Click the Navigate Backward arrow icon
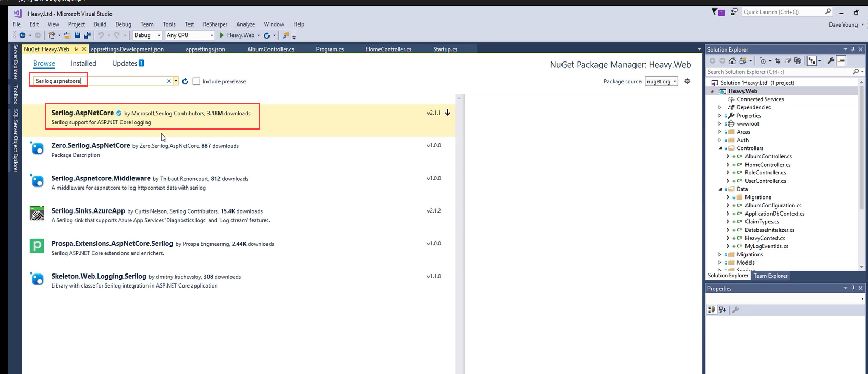The height and width of the screenshot is (374, 868). click(x=22, y=35)
